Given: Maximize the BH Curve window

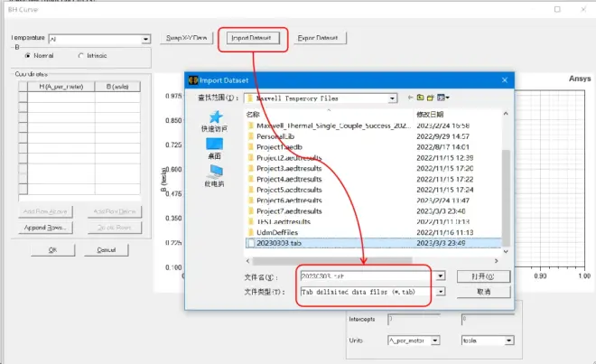Looking at the screenshot, I should pos(557,10).
